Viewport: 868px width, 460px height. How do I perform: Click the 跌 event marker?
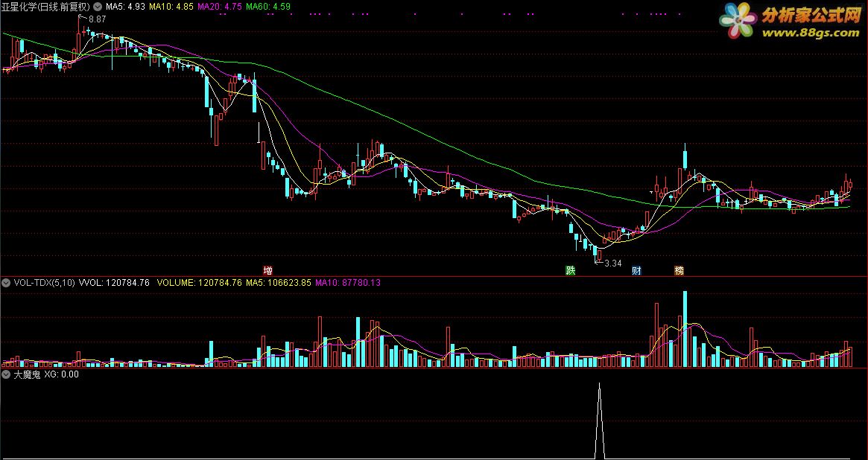[570, 270]
